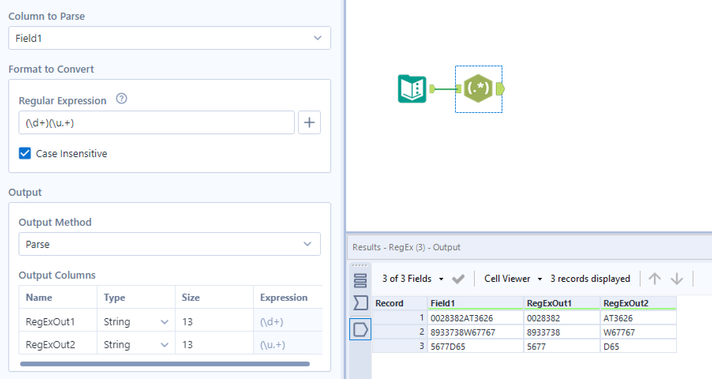The height and width of the screenshot is (379, 712).
Task: Select the RegEx tool on canvas
Action: tap(478, 89)
